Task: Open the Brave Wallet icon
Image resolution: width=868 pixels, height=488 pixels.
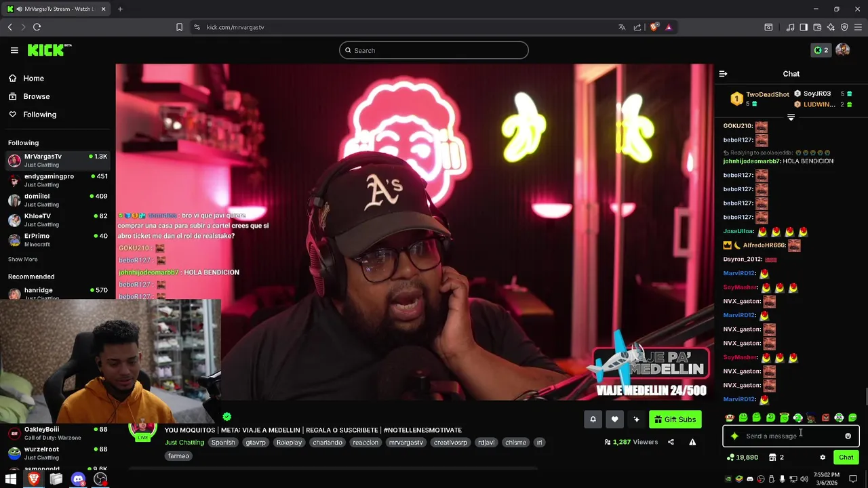Action: [817, 27]
